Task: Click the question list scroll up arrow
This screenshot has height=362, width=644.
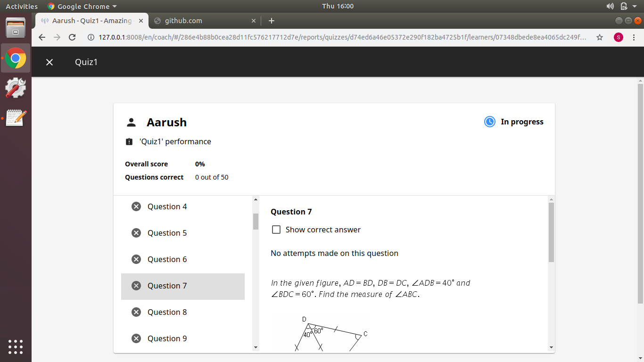Action: coord(256,199)
